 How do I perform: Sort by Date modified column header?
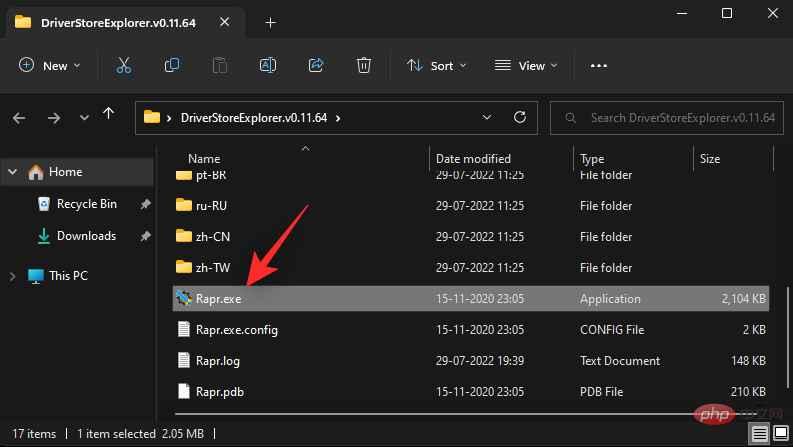[x=473, y=159]
